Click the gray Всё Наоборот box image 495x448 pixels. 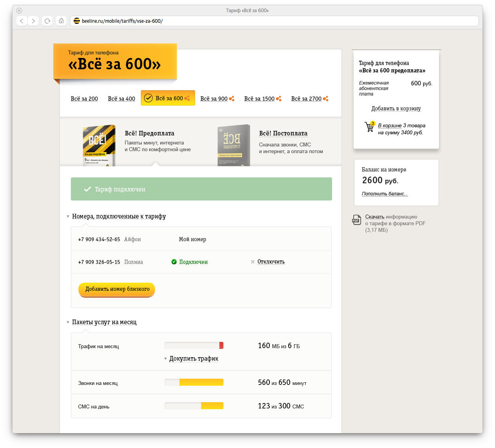[233, 145]
